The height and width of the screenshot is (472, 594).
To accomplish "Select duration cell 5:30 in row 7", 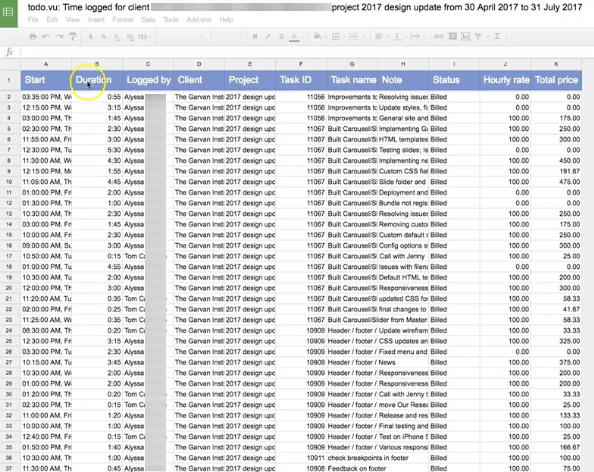I will pyautogui.click(x=97, y=150).
